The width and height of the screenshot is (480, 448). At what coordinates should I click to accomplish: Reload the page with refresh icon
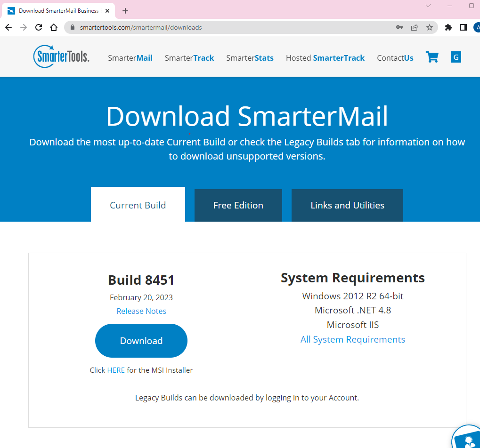click(39, 27)
